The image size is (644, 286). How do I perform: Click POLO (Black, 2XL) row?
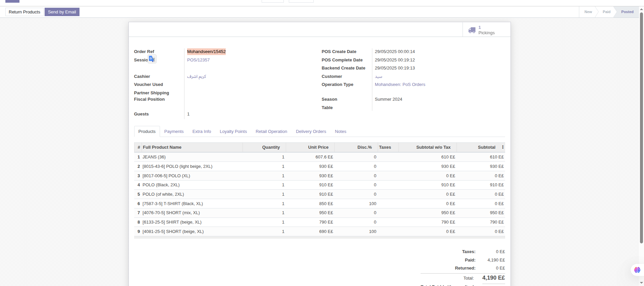click(320, 185)
